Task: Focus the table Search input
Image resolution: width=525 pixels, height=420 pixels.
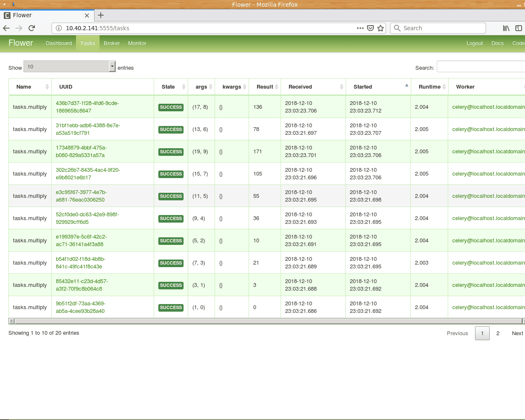Action: pos(481,67)
